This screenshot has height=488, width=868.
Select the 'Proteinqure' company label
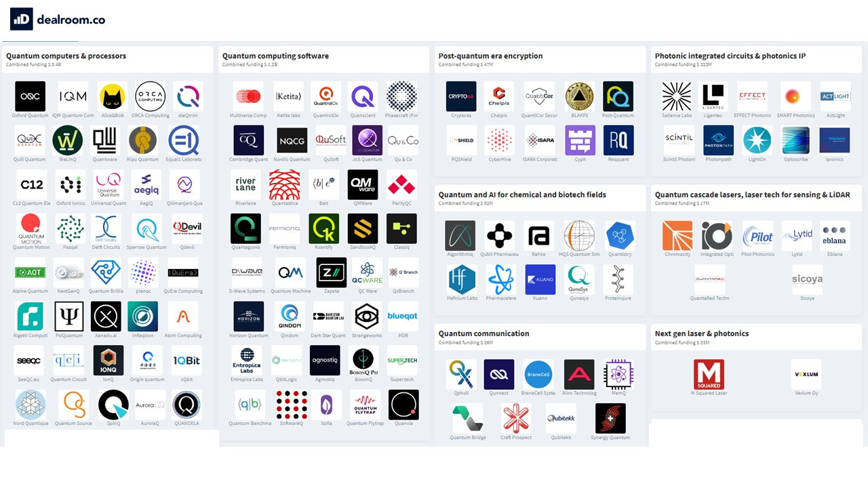(618, 298)
